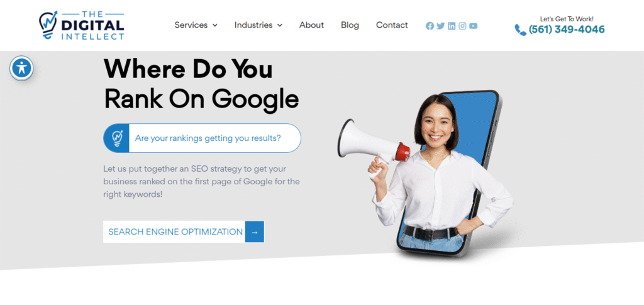This screenshot has height=305, width=644.
Task: Go to the About page
Action: pyautogui.click(x=311, y=25)
